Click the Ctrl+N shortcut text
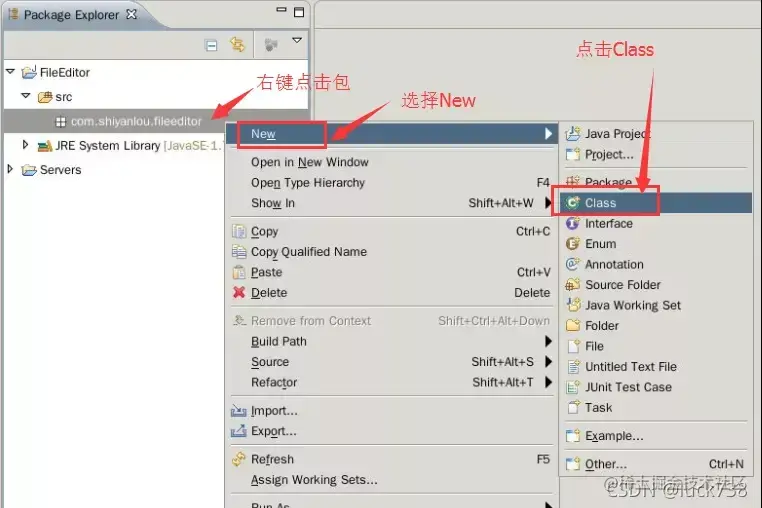The width and height of the screenshot is (762, 508). (x=726, y=464)
